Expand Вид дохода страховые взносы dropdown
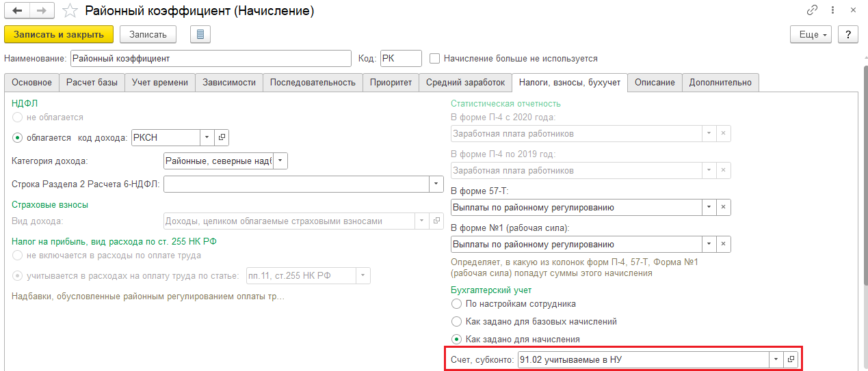Image resolution: width=868 pixels, height=371 pixels. (x=423, y=221)
